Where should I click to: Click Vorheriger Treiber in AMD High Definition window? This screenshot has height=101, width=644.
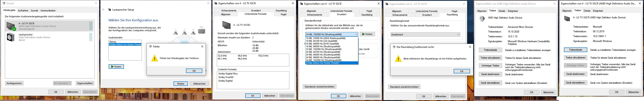[x=490, y=66]
